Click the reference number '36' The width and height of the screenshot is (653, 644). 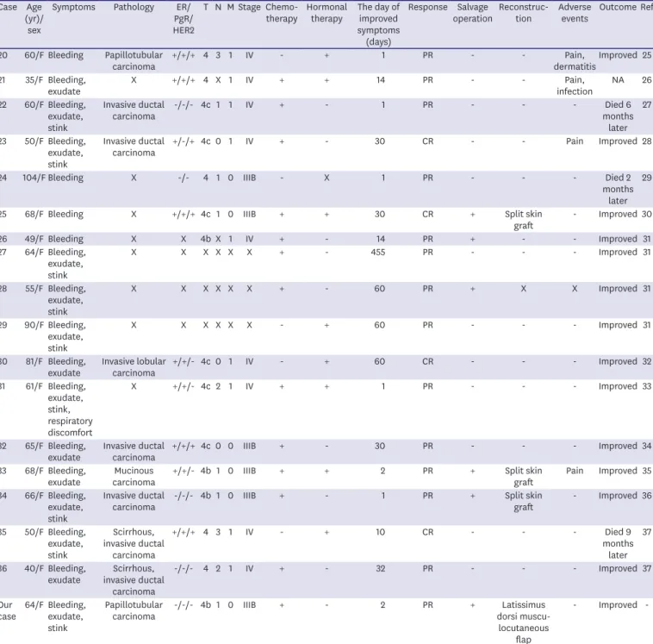click(646, 496)
